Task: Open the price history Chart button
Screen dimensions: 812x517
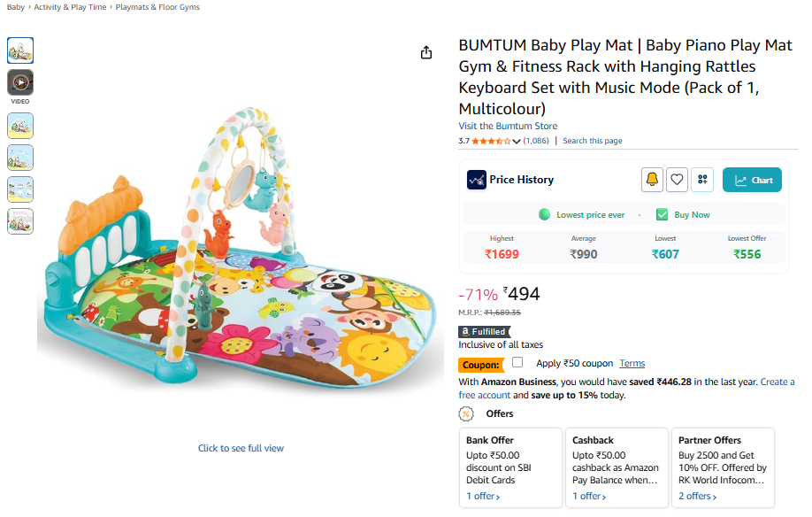Action: (752, 180)
